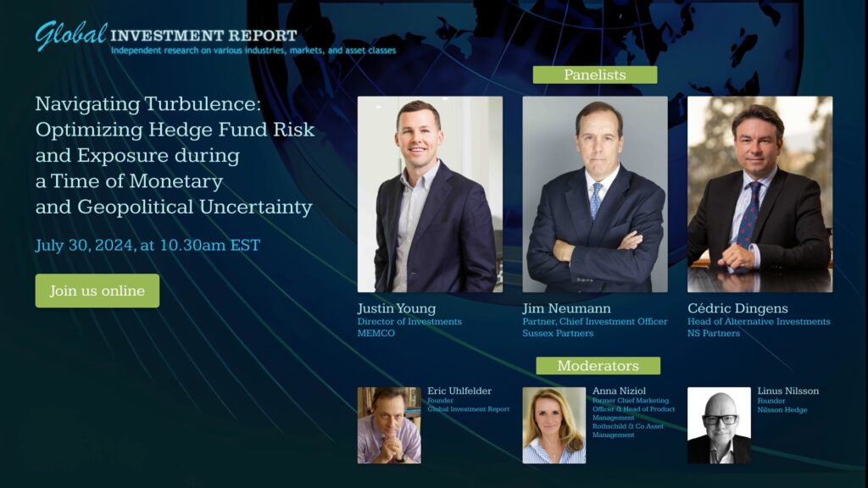Click the name Eric Uhlfelder
This screenshot has width=868, height=488.
(x=459, y=391)
